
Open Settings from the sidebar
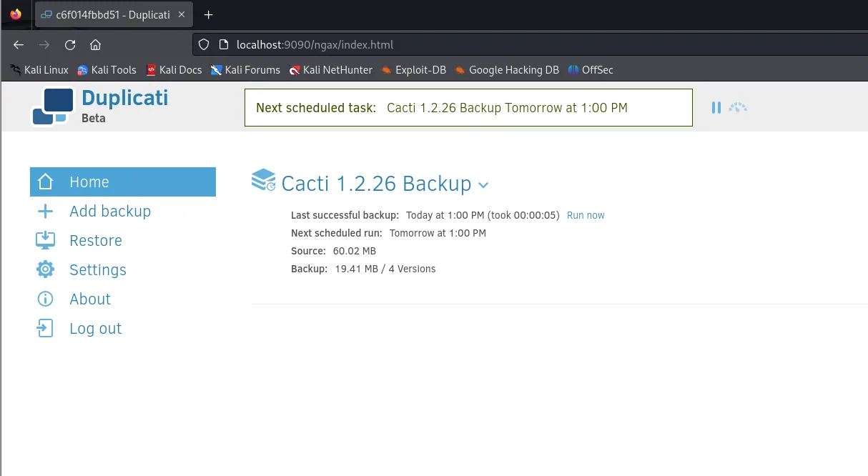[x=98, y=269]
